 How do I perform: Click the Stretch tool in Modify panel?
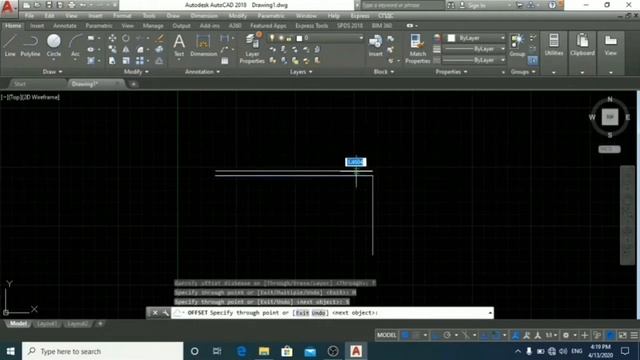(112, 60)
